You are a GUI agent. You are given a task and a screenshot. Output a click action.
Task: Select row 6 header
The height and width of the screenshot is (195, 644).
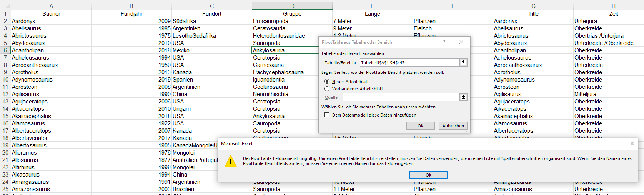5,50
